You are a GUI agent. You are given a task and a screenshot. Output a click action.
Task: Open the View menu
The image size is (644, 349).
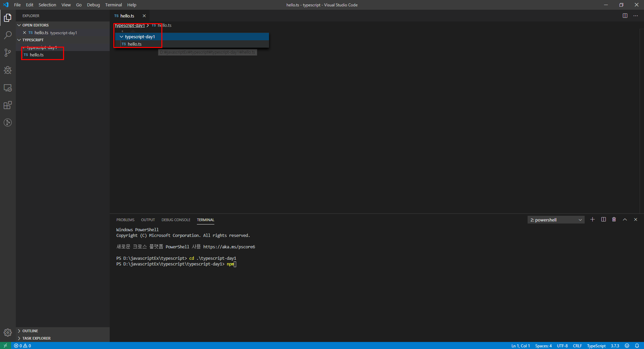[x=66, y=5]
